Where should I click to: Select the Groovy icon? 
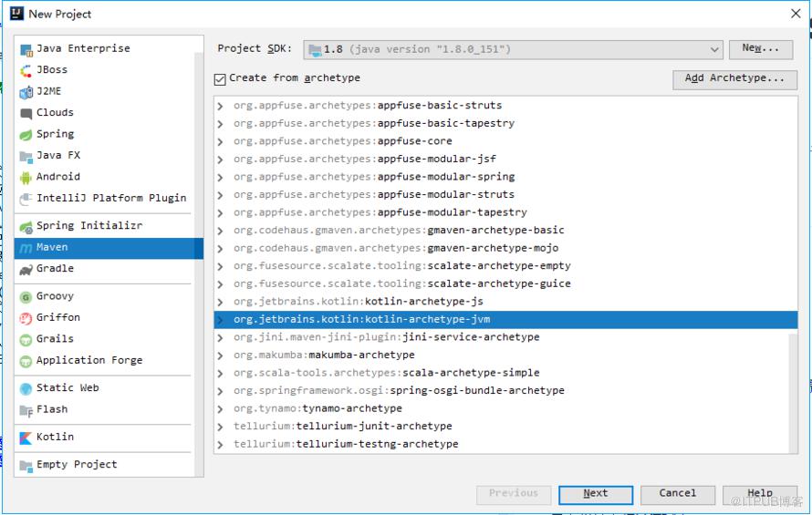[26, 297]
